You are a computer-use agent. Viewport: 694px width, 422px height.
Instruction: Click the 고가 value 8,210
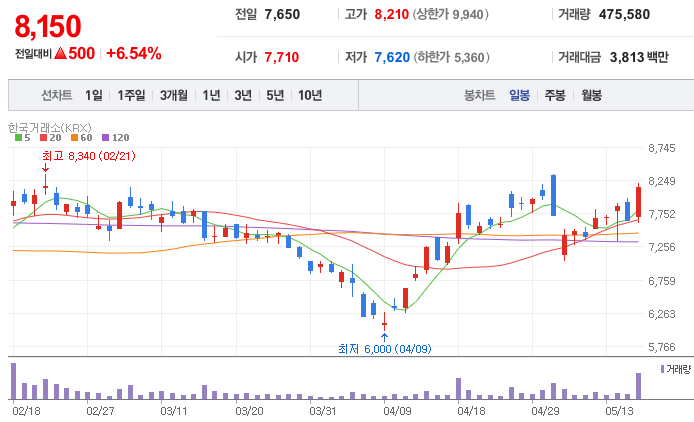392,15
